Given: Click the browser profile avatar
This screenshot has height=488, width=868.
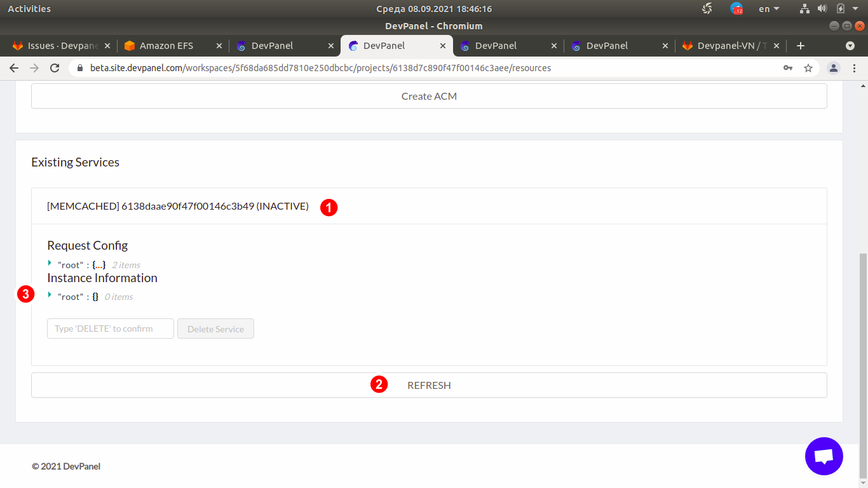Looking at the screenshot, I should pyautogui.click(x=833, y=67).
